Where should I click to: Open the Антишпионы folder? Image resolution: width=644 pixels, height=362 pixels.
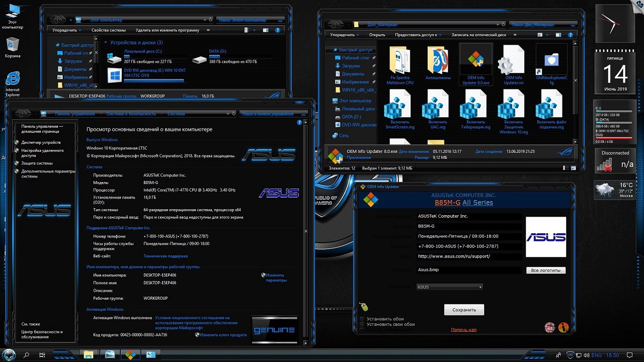[x=438, y=63]
